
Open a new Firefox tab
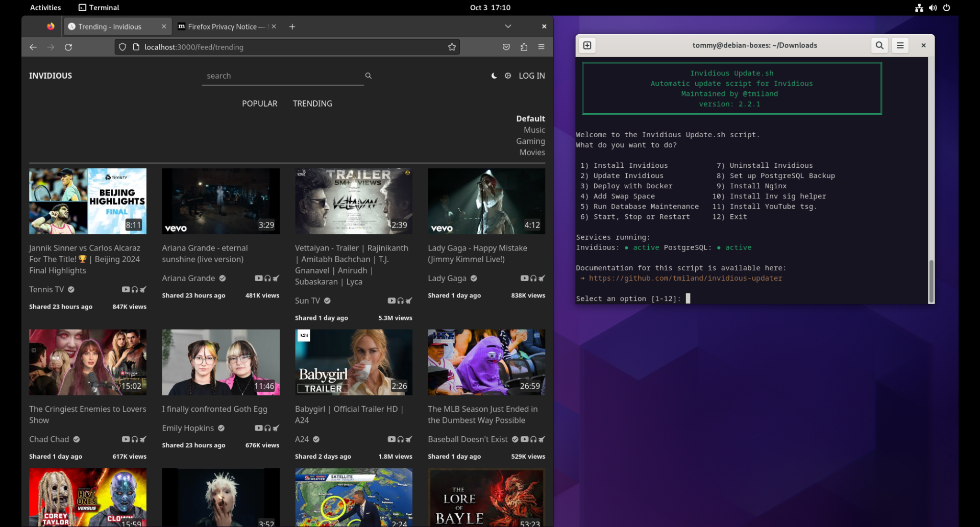click(x=292, y=27)
